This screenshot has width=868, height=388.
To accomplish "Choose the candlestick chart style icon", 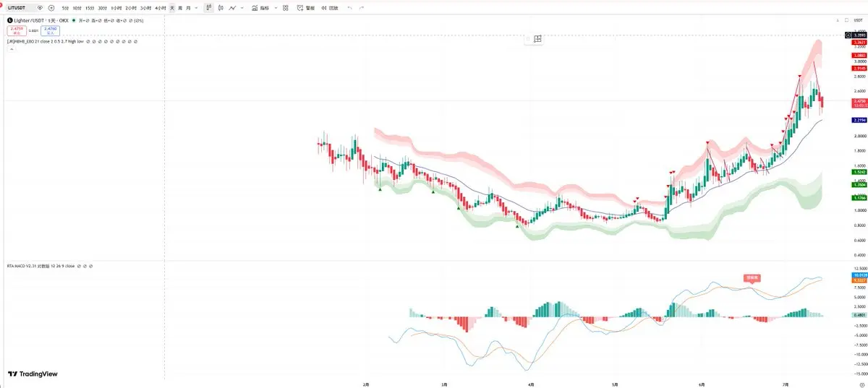I will 220,7.
